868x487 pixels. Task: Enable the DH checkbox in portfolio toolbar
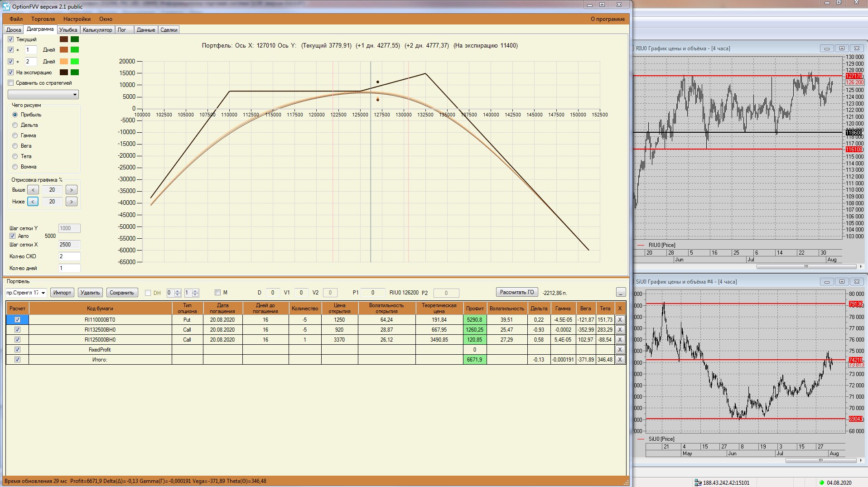pyautogui.click(x=148, y=293)
